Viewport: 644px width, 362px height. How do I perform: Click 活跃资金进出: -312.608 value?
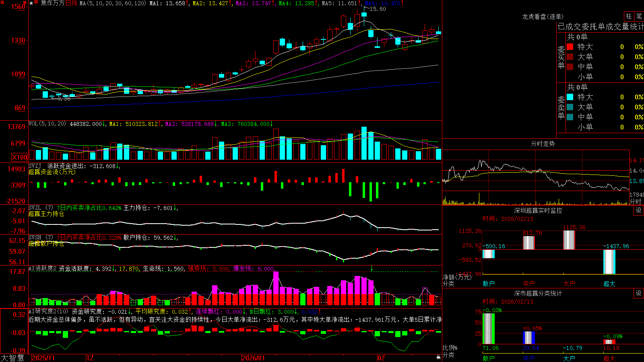pyautogui.click(x=82, y=166)
